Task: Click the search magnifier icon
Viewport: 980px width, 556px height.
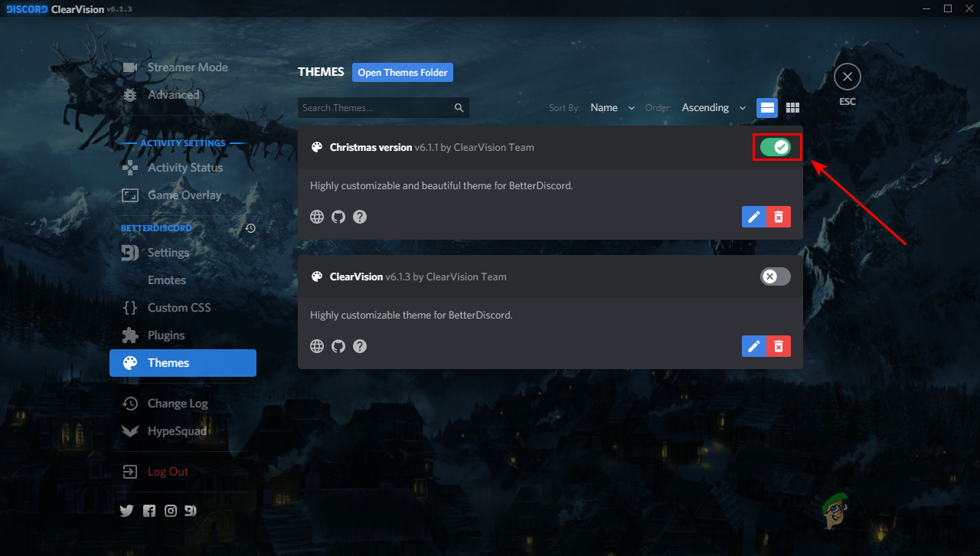Action: pos(459,108)
